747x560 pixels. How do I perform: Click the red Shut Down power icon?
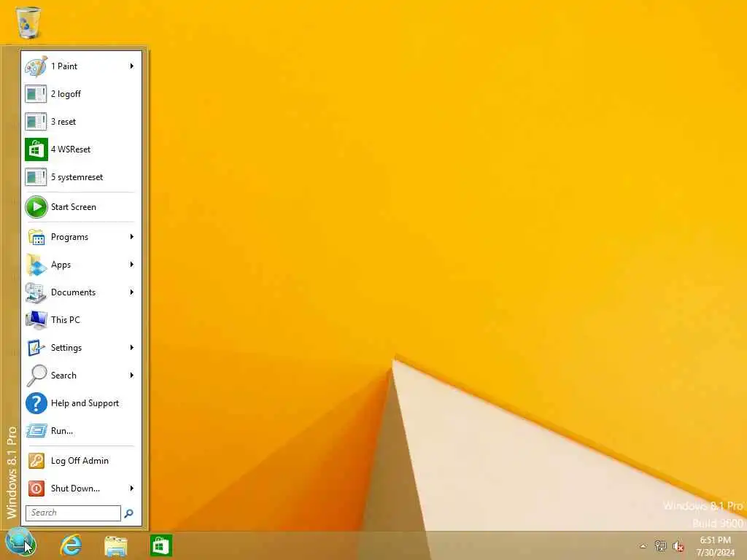pos(36,489)
